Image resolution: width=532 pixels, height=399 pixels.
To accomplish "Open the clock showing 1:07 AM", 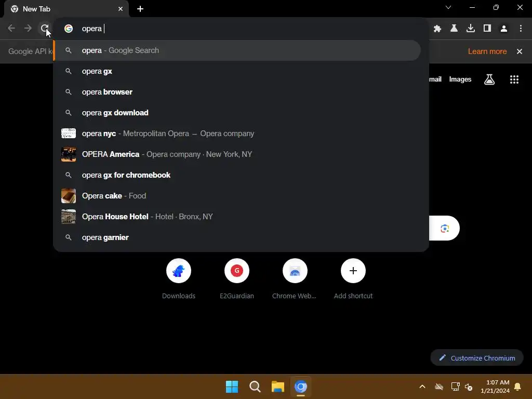I will [x=495, y=387].
